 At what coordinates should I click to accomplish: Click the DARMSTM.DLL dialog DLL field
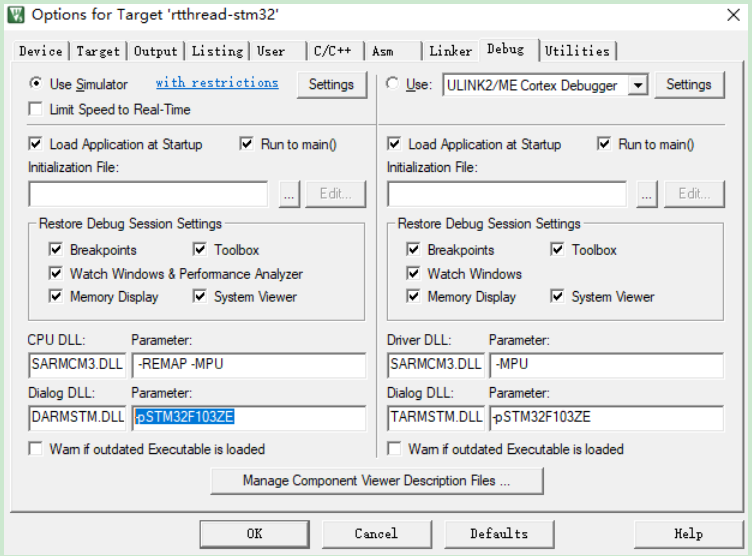(77, 417)
